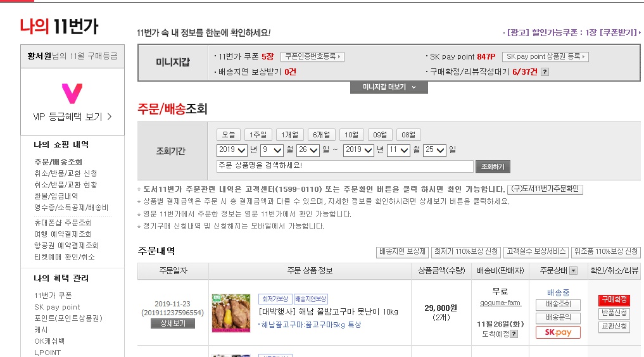Open the end day dropdown showing 25
The image size is (644, 357).
click(x=435, y=150)
